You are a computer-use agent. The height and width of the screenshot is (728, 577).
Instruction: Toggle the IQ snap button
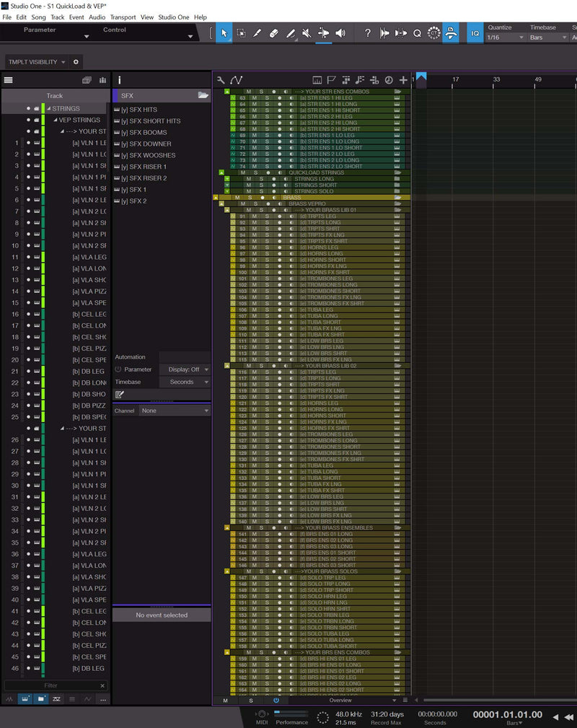475,33
